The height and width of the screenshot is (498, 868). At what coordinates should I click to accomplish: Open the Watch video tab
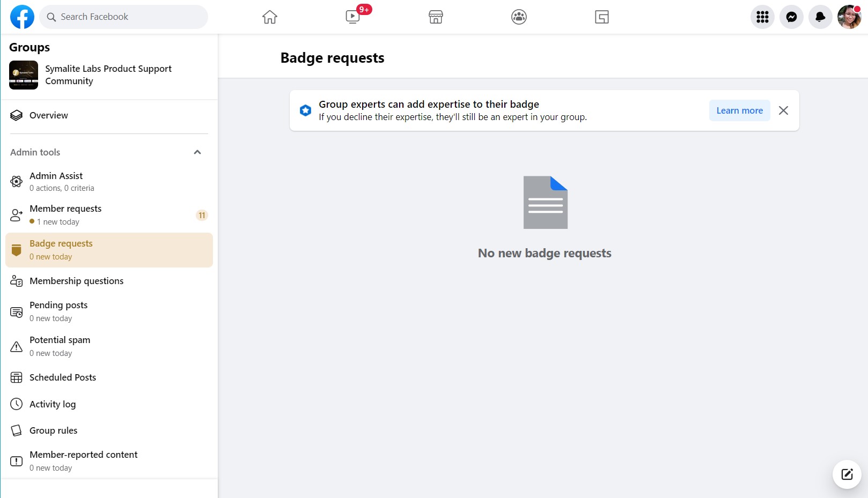click(x=352, y=17)
